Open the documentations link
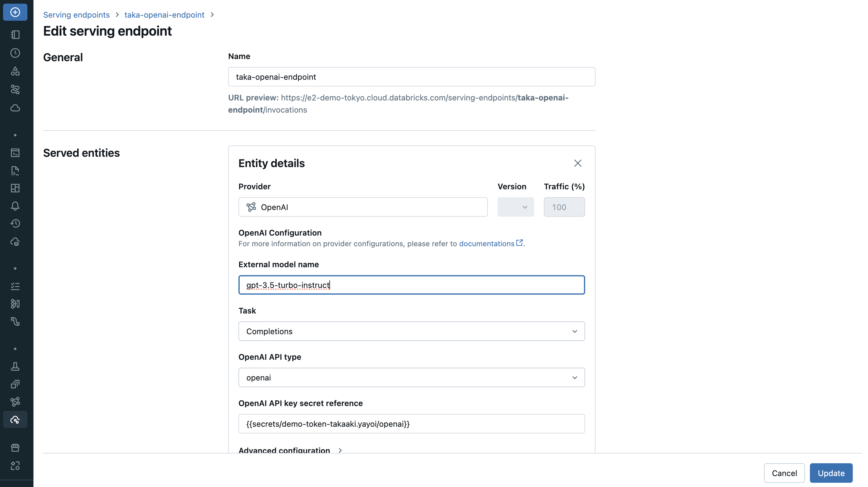Image resolution: width=868 pixels, height=487 pixels. click(486, 243)
